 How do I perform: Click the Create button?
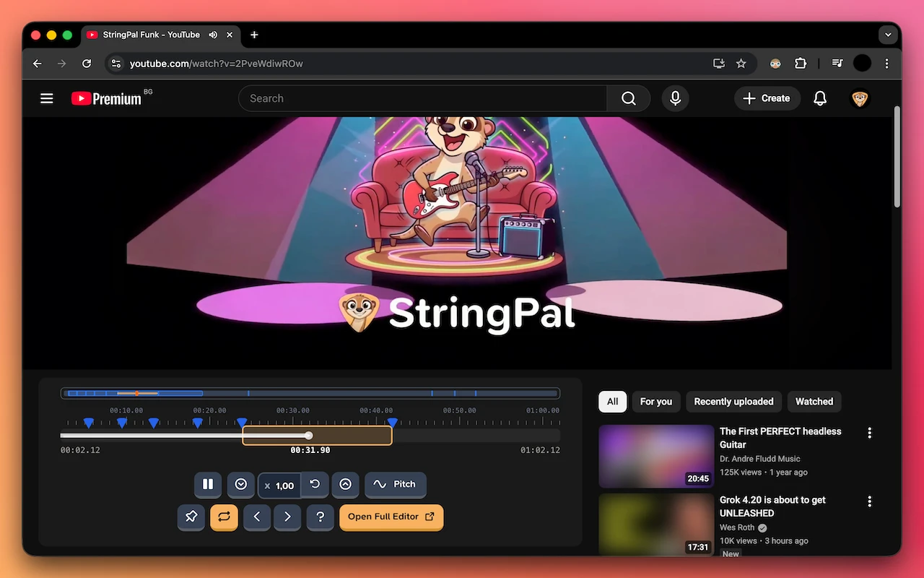pyautogui.click(x=767, y=98)
